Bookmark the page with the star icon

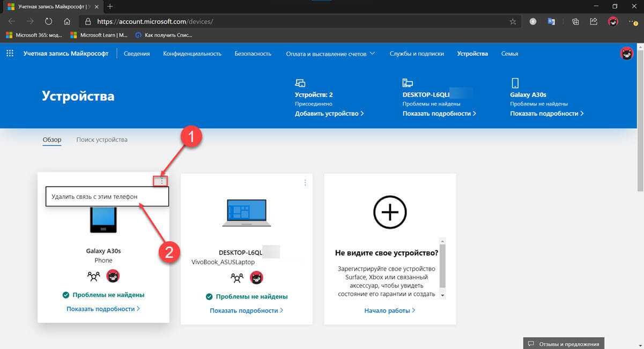coord(513,21)
